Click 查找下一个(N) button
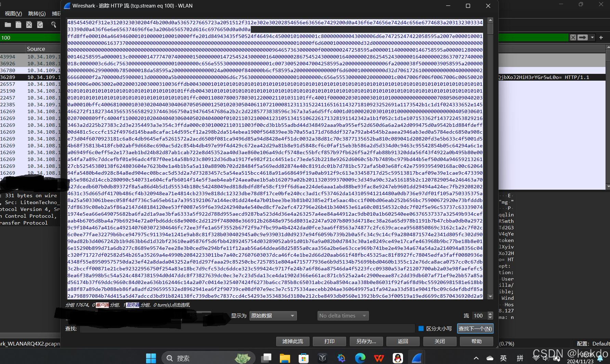 click(475, 328)
